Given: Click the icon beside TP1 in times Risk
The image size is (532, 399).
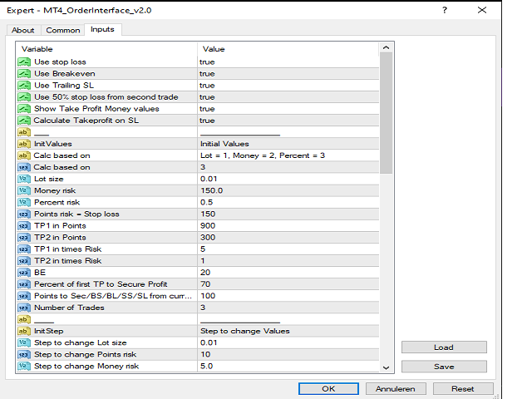Looking at the screenshot, I should point(24,249).
